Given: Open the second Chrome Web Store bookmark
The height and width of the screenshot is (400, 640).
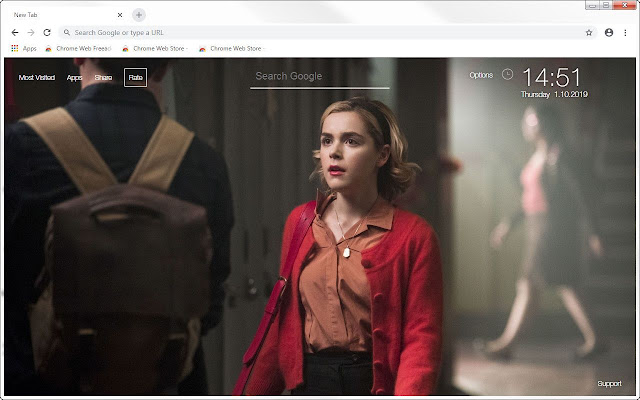Looking at the screenshot, I should pyautogui.click(x=155, y=49).
